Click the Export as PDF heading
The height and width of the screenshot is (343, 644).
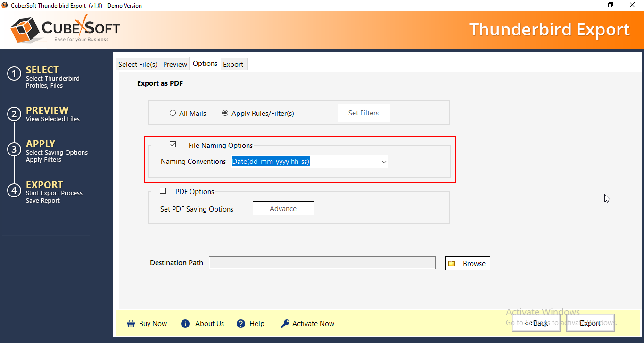160,83
